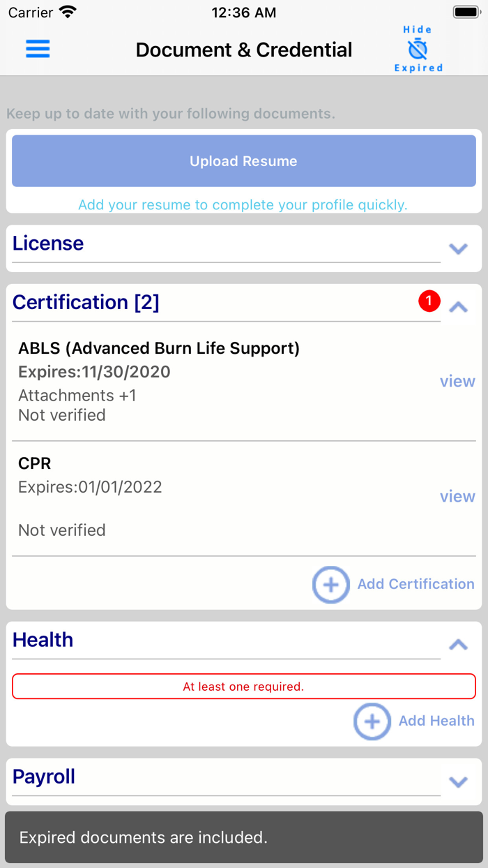The height and width of the screenshot is (868, 488).
Task: Click the Add Health plus icon
Action: point(372,721)
